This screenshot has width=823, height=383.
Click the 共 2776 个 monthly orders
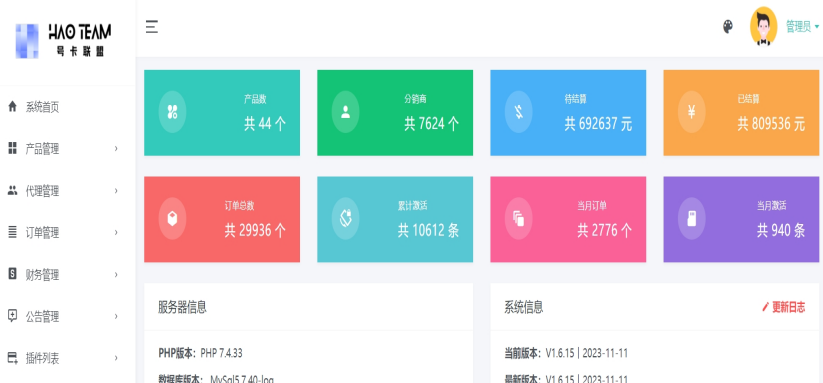point(605,230)
